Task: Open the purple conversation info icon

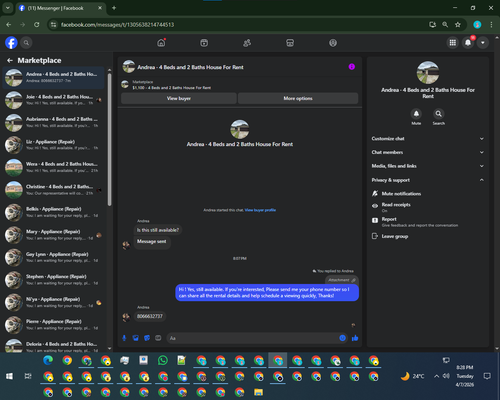Action: tap(352, 67)
